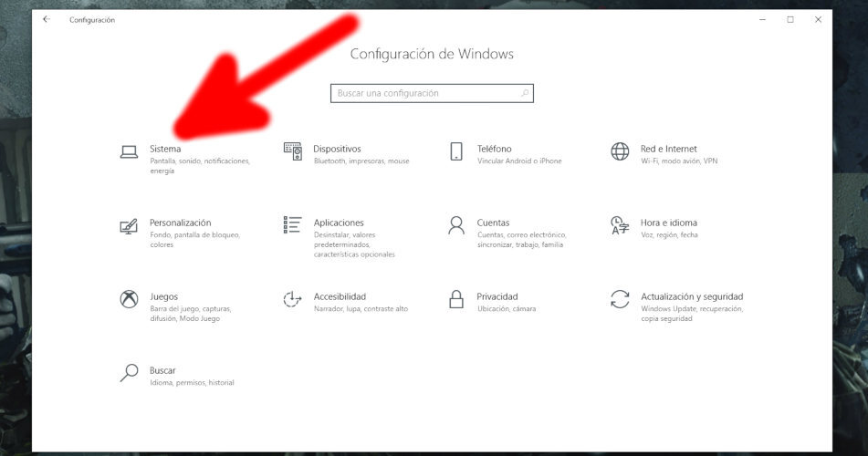
Task: Select the Cuentas title
Action: pyautogui.click(x=493, y=223)
